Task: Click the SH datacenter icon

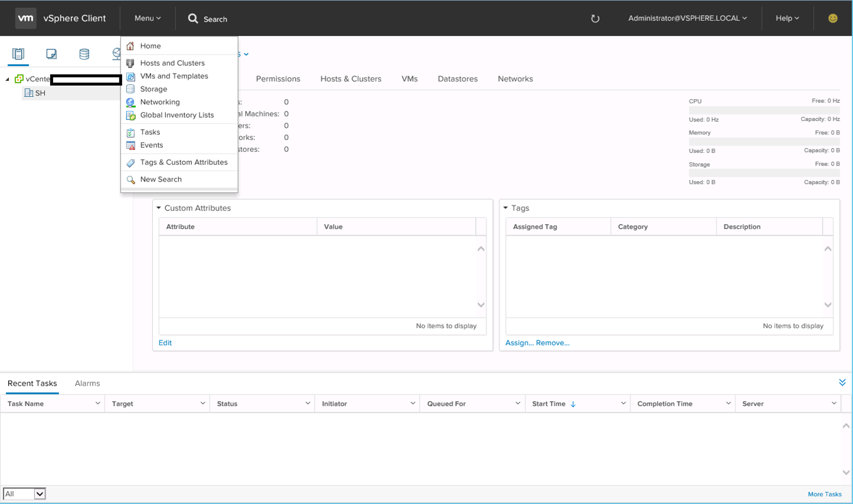Action: click(x=28, y=93)
